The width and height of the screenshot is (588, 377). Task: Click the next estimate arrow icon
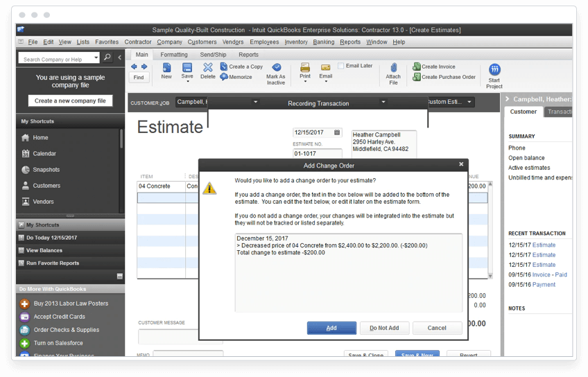pyautogui.click(x=144, y=67)
